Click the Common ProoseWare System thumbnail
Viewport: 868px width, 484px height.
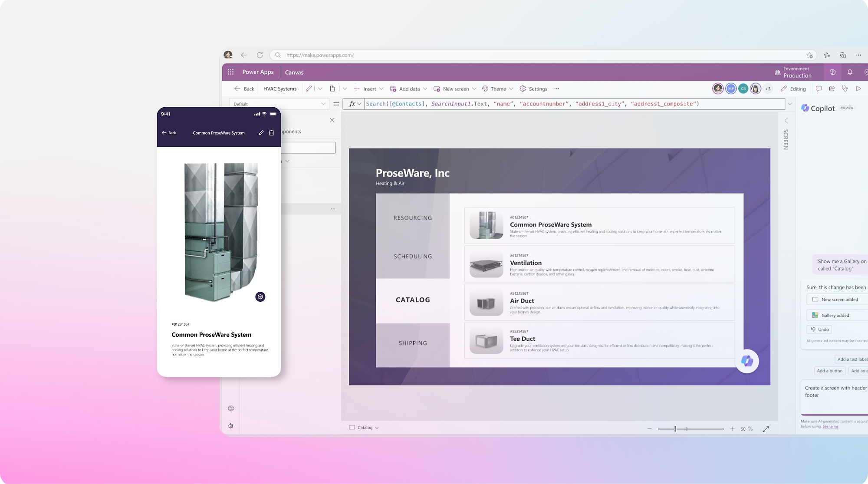coord(486,225)
